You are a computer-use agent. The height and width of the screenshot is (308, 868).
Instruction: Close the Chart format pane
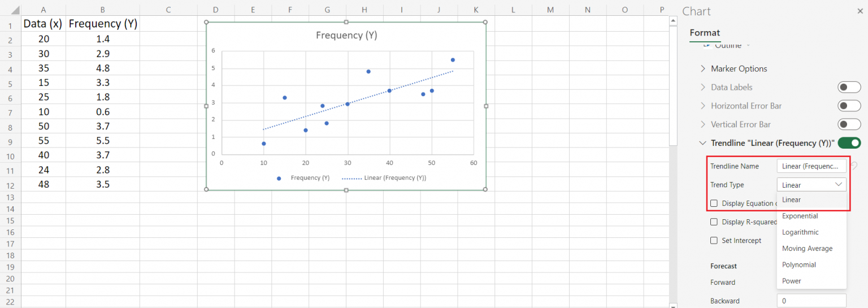[860, 11]
